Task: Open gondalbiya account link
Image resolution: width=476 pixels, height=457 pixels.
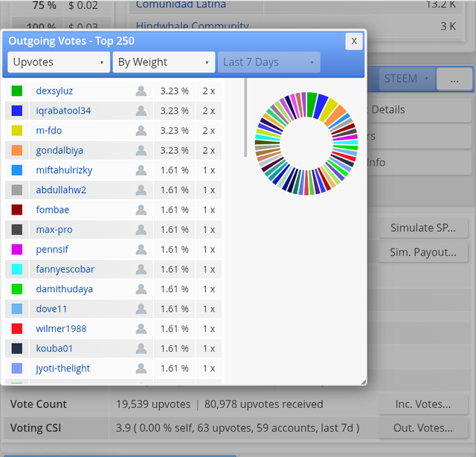Action: pos(59,150)
